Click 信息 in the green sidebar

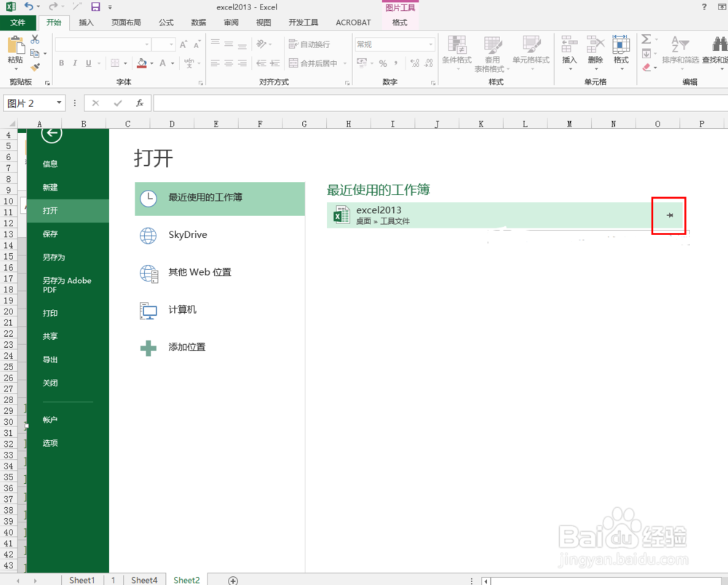50,164
